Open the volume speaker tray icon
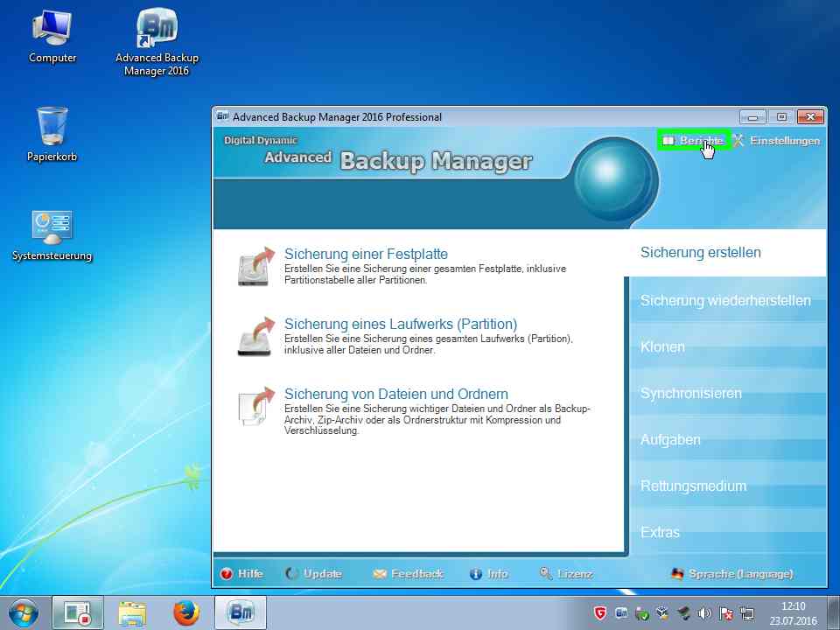This screenshot has width=840, height=630. click(x=705, y=613)
